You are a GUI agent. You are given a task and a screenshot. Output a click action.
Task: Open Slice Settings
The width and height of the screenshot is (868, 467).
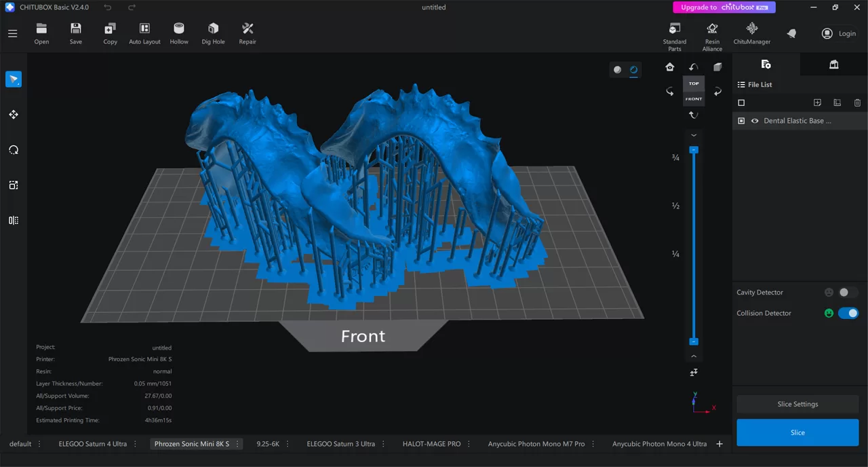pos(797,404)
